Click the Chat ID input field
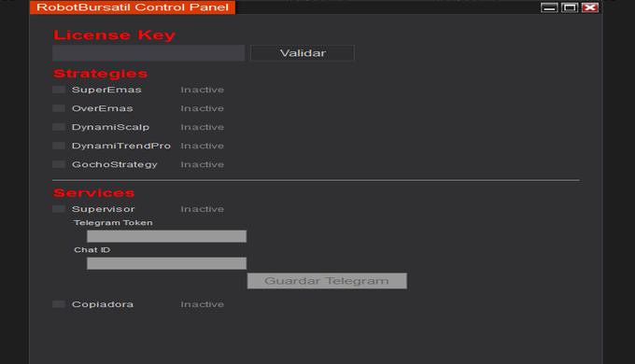 click(166, 263)
